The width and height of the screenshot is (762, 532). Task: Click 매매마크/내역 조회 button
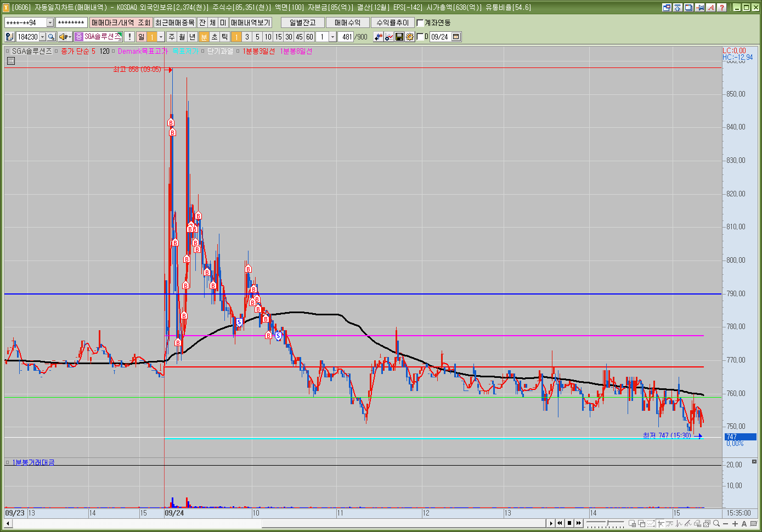pos(121,22)
